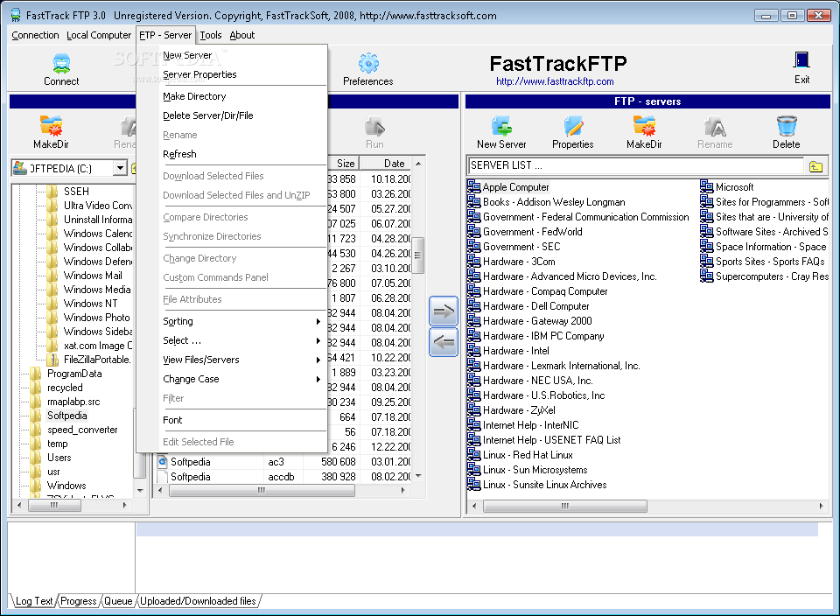
Task: Click folder tree horizontal scrollbar thumb
Action: pos(54,505)
